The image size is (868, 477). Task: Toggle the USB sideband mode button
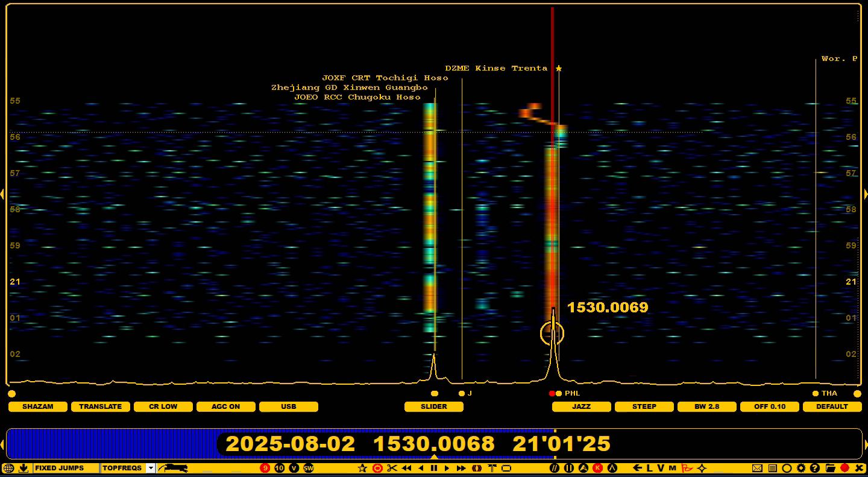289,406
